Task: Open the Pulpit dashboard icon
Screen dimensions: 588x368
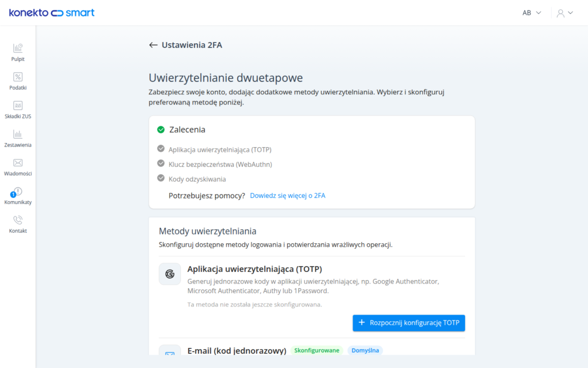Action: tap(18, 48)
